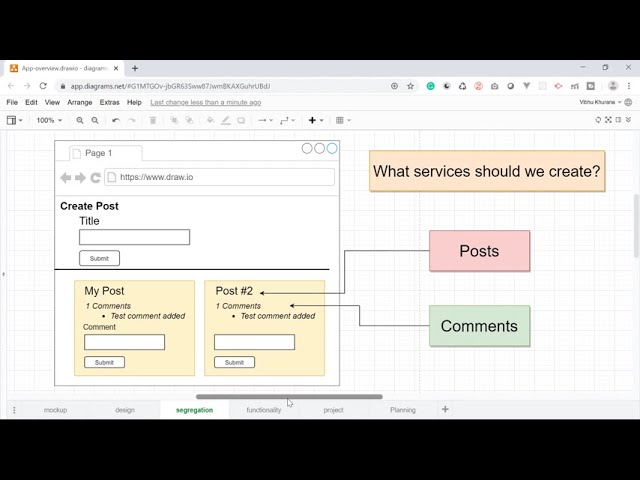
Task: Click comment input in My Post card
Action: (x=124, y=342)
